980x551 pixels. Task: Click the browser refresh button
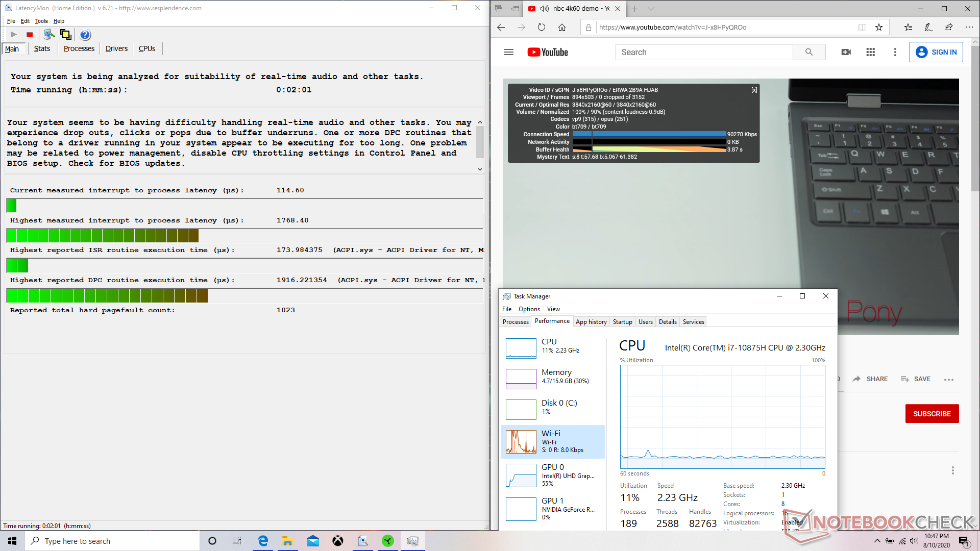tap(542, 28)
